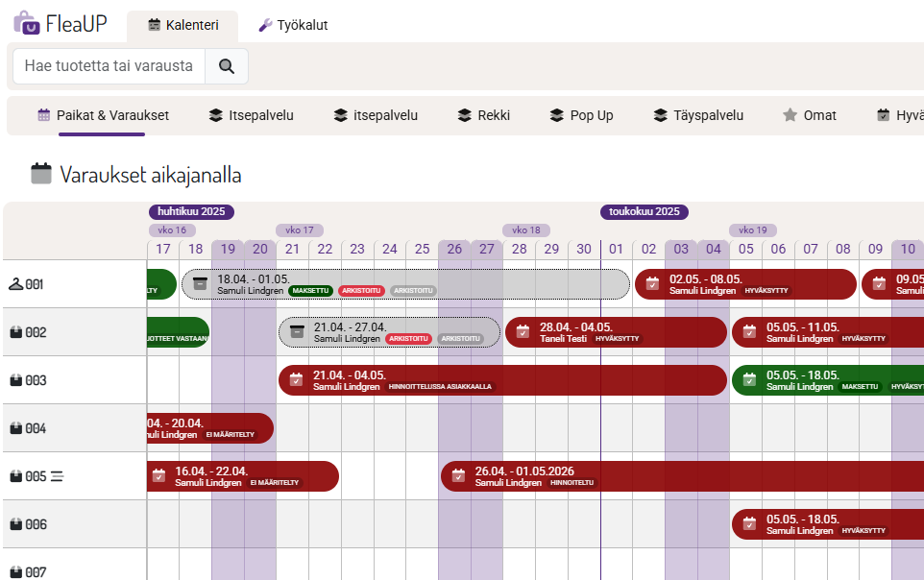Click the calendar icon on the green 05.05. - 18.05. booking
Image resolution: width=924 pixels, height=580 pixels.
coord(749,379)
